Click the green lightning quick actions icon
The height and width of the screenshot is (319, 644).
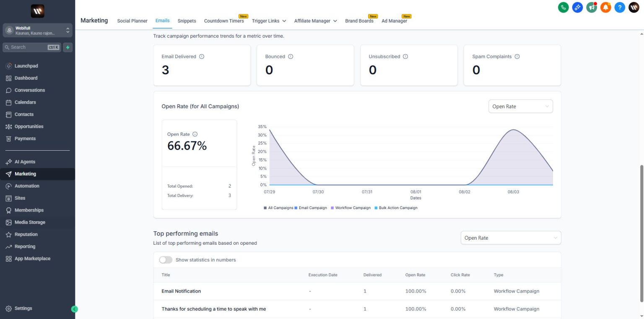(68, 47)
